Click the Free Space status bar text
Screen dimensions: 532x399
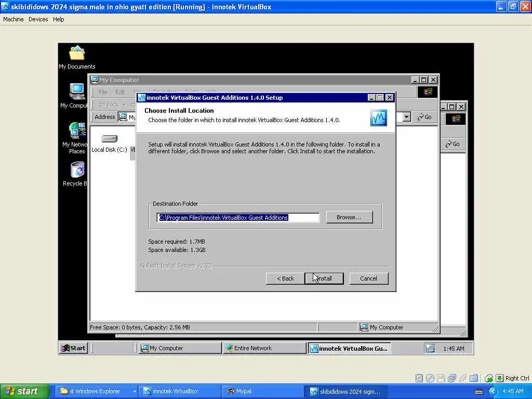[140, 327]
